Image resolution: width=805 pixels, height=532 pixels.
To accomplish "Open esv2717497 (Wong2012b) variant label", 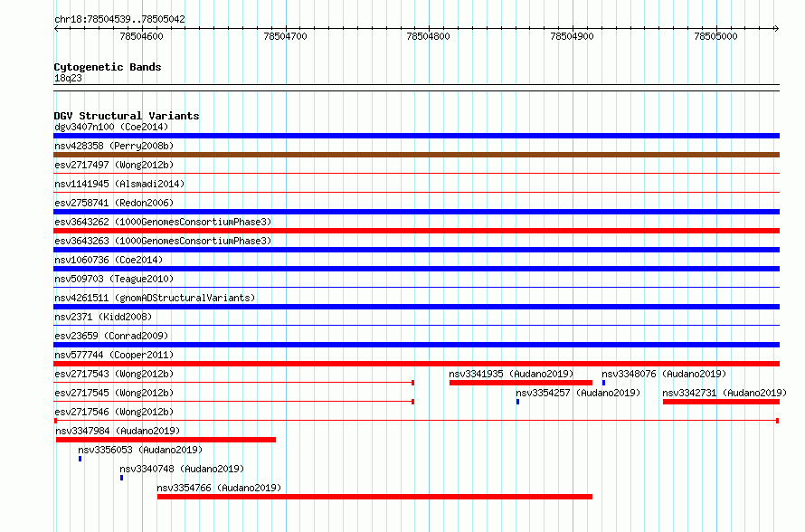I will point(114,165).
